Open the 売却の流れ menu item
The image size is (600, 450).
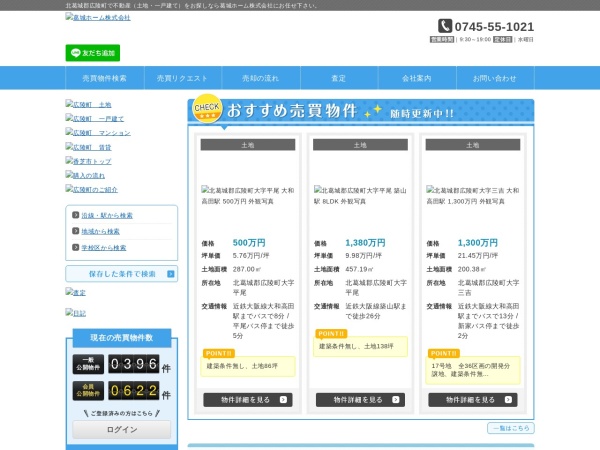[261, 78]
